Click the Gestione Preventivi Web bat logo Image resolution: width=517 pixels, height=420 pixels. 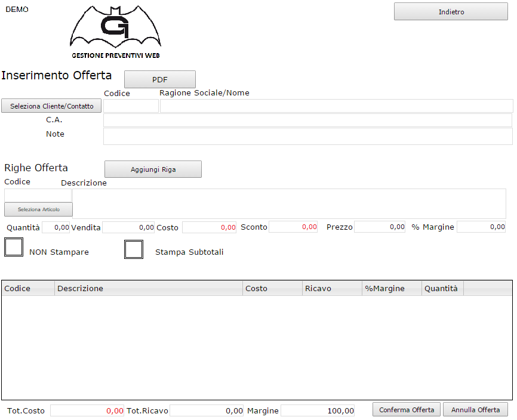click(x=115, y=32)
